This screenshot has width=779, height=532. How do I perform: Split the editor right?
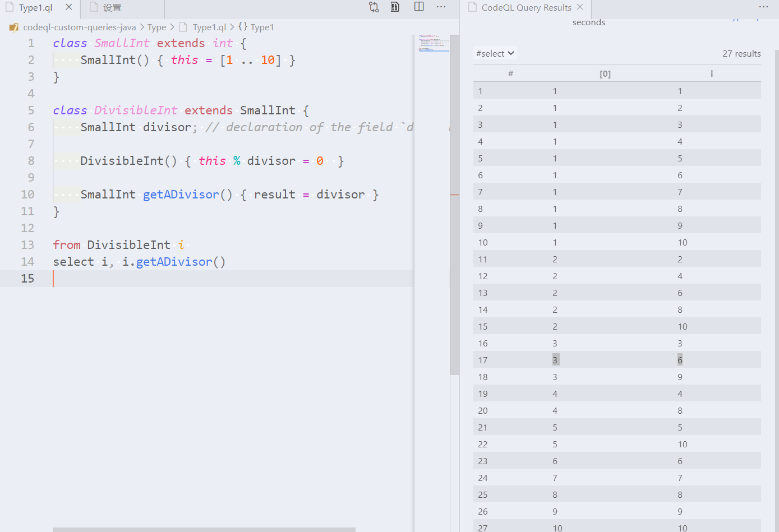point(419,7)
